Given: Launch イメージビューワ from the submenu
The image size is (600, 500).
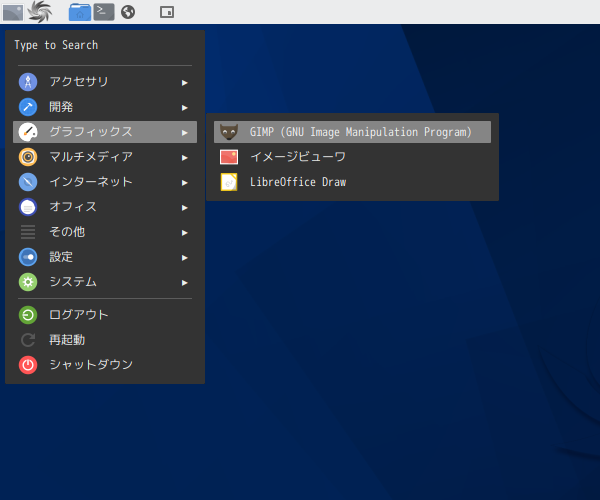Looking at the screenshot, I should click(352, 157).
